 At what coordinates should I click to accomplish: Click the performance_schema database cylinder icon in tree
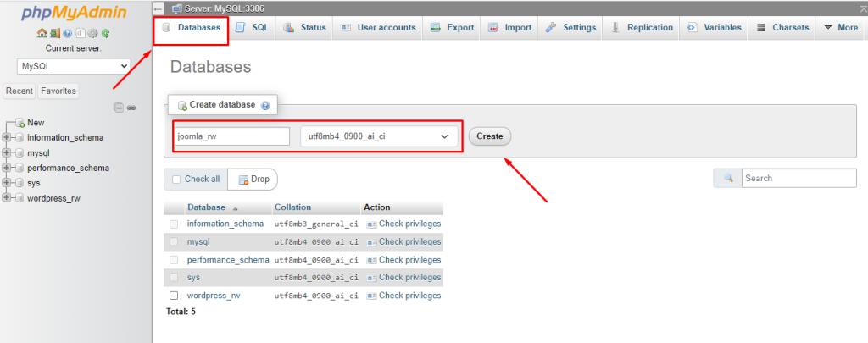20,169
